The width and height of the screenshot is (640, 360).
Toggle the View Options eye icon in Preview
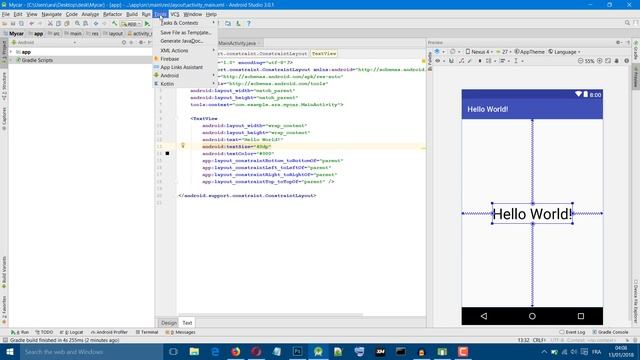(x=438, y=61)
